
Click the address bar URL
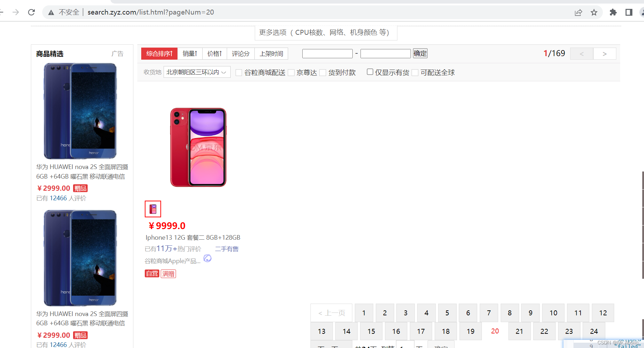[x=151, y=12]
